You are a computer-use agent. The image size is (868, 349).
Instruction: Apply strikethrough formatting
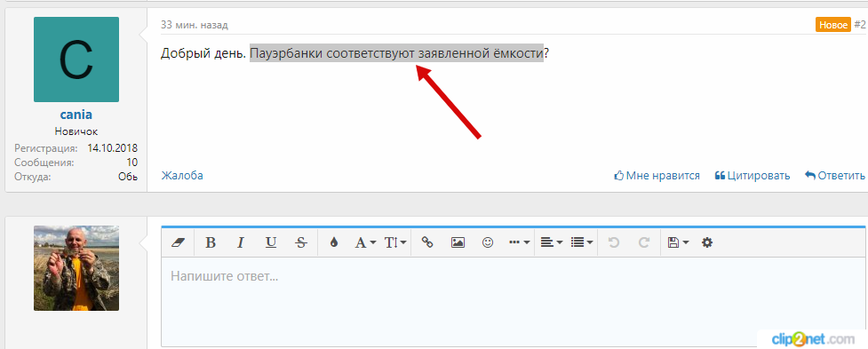(300, 242)
